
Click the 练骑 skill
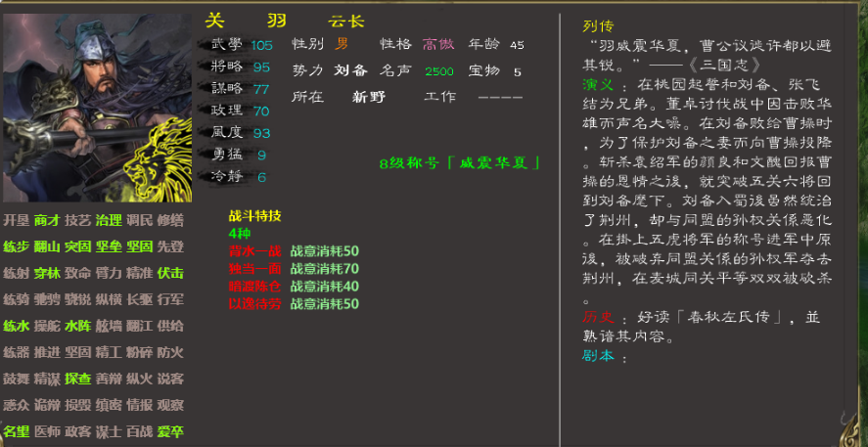click(16, 300)
